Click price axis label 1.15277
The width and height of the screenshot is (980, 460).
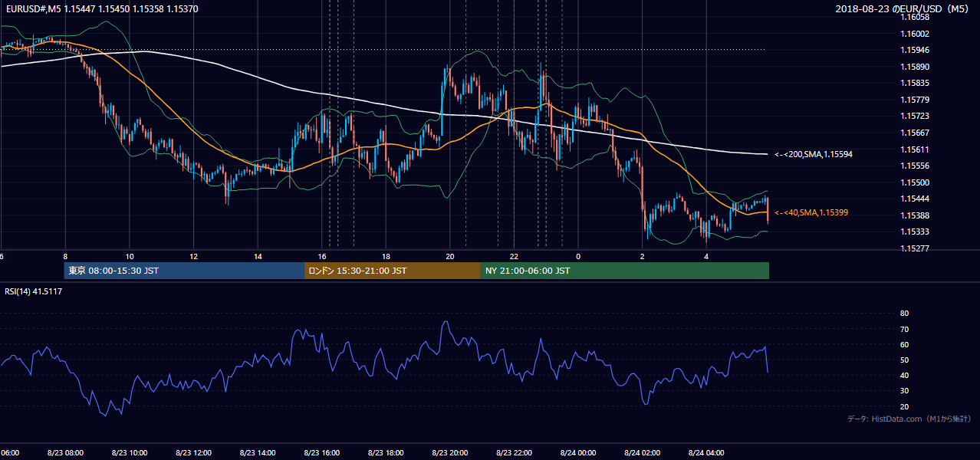(916, 248)
